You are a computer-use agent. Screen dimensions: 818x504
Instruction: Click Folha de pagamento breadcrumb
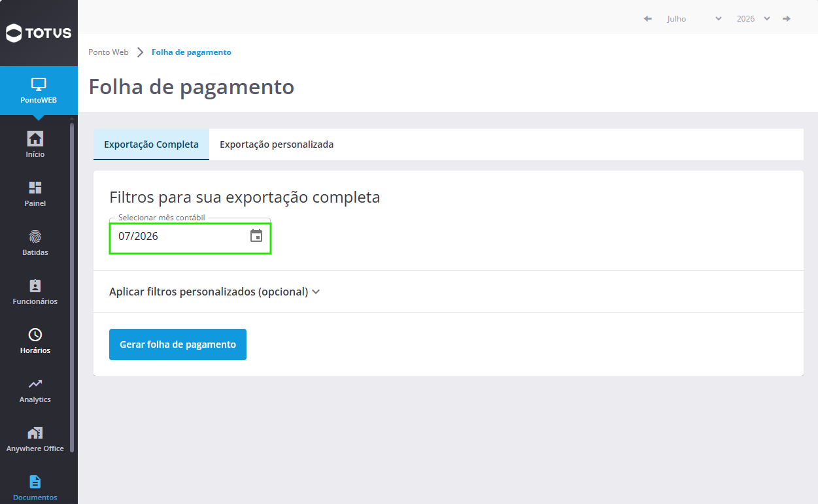(192, 52)
